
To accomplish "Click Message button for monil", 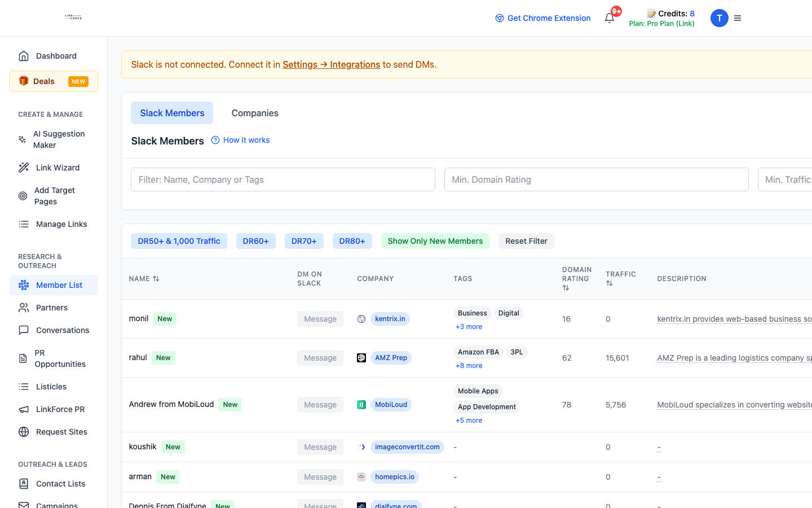I will point(320,319).
